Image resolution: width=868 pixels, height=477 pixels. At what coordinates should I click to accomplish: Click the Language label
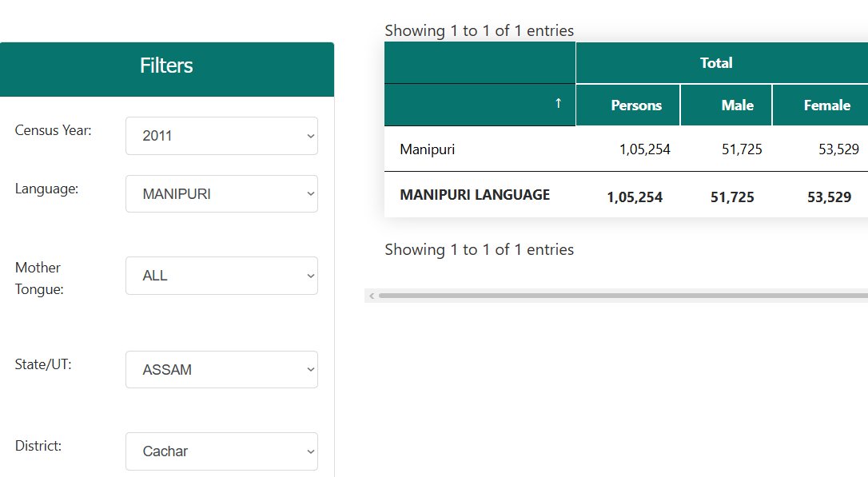[46, 189]
